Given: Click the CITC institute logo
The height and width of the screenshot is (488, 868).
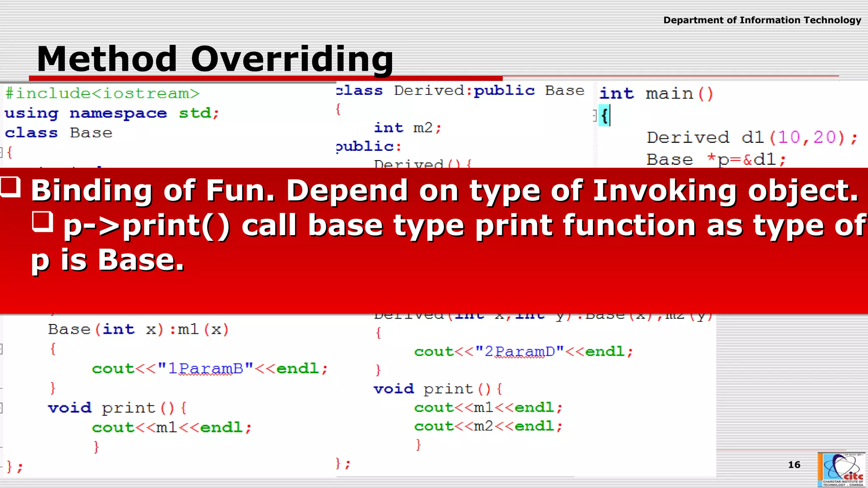Looking at the screenshot, I should (x=841, y=469).
